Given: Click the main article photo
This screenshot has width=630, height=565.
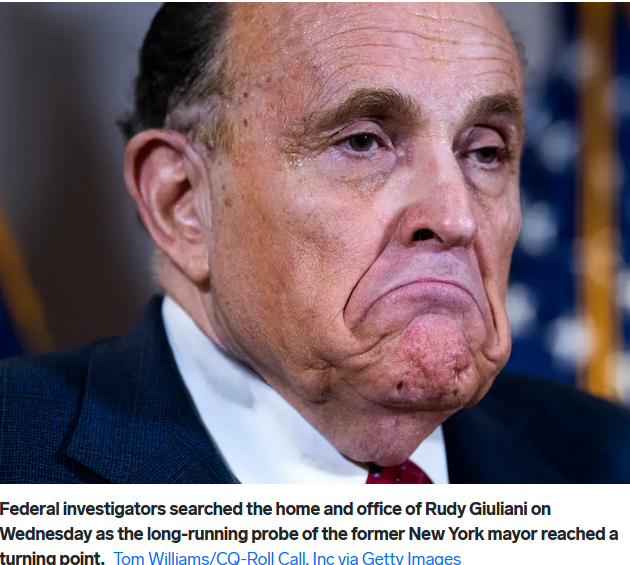Looking at the screenshot, I should click(x=315, y=243).
